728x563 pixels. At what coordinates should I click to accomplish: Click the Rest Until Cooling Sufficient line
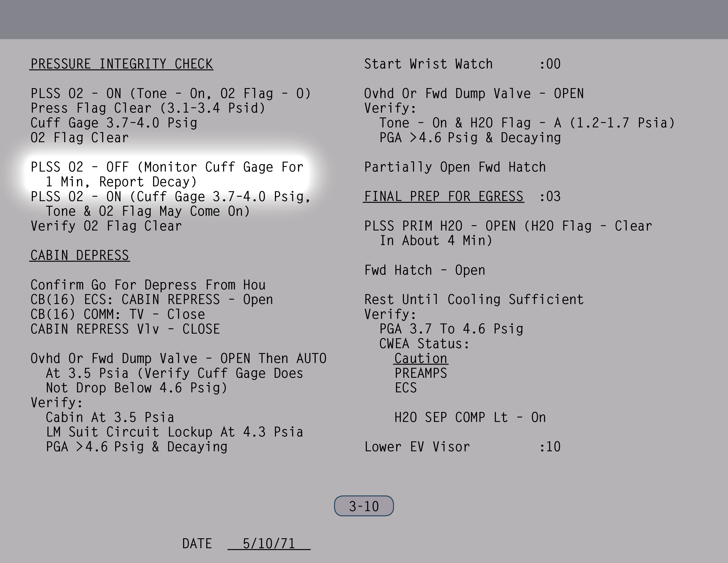click(474, 300)
